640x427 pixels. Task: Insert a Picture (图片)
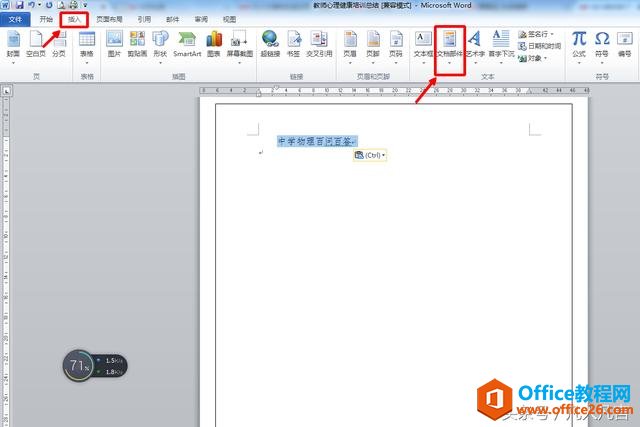[114, 44]
